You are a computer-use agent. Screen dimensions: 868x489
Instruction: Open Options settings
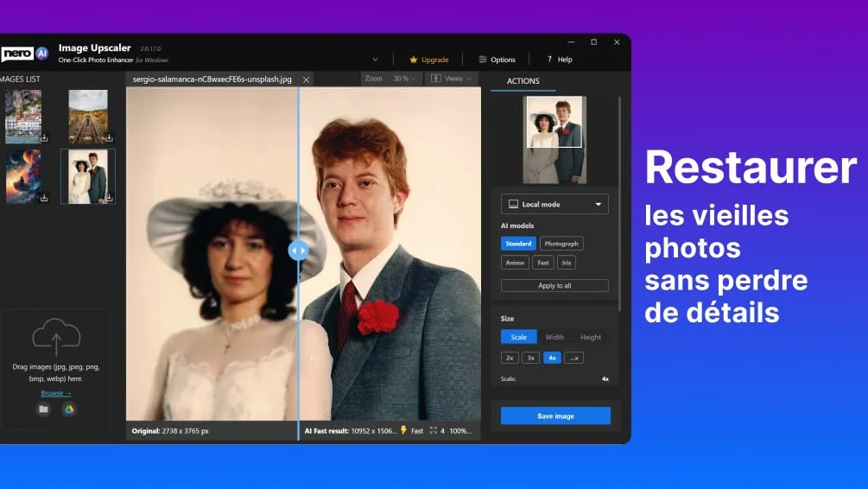(497, 60)
